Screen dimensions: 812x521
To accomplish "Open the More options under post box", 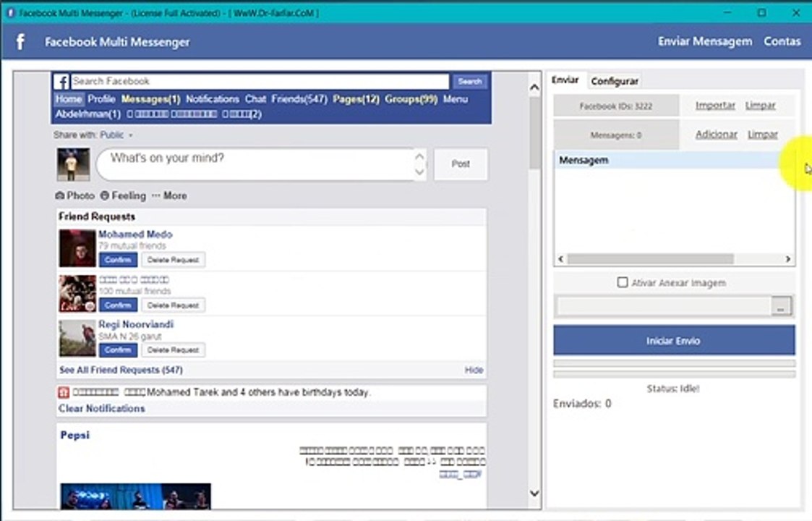I will coord(169,195).
